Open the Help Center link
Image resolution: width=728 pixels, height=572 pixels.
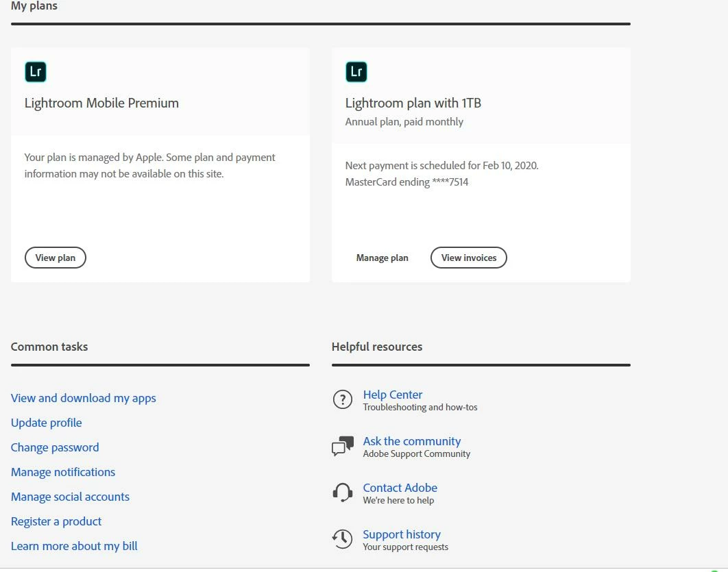point(393,395)
